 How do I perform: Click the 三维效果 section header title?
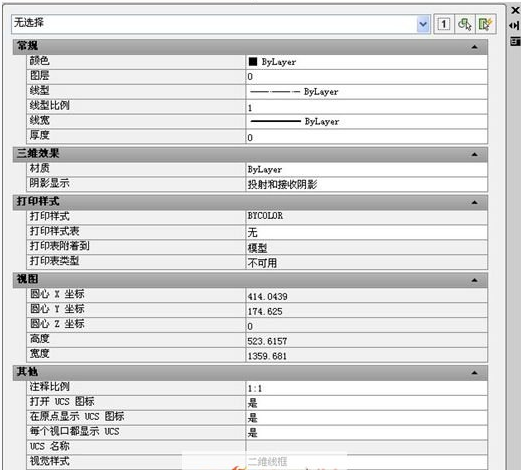point(38,153)
